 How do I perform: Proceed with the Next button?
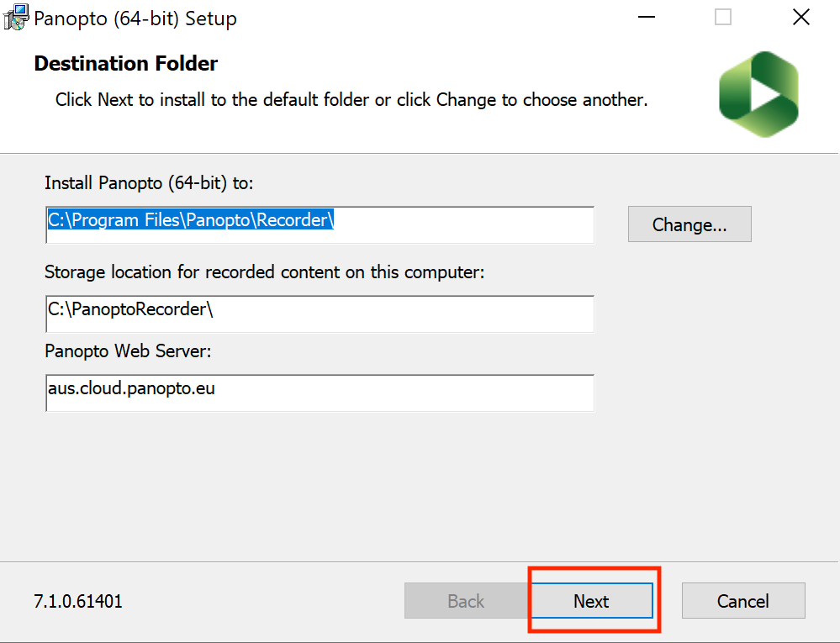(591, 601)
